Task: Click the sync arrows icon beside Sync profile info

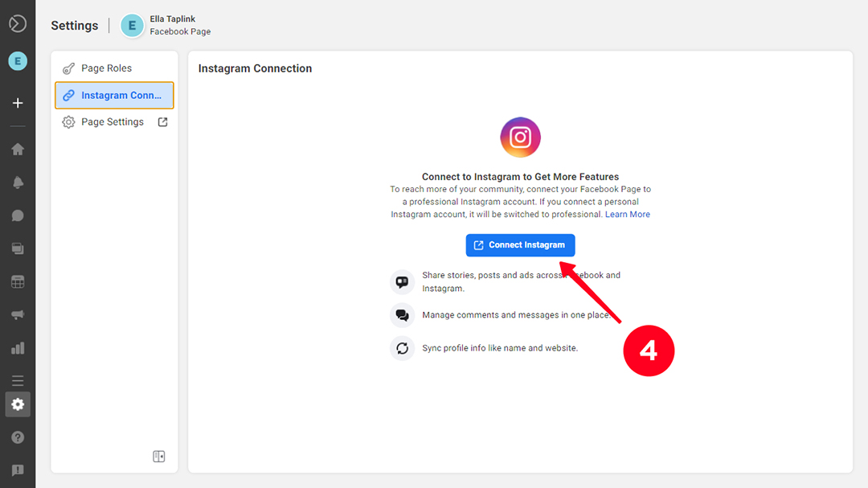Action: click(x=403, y=348)
